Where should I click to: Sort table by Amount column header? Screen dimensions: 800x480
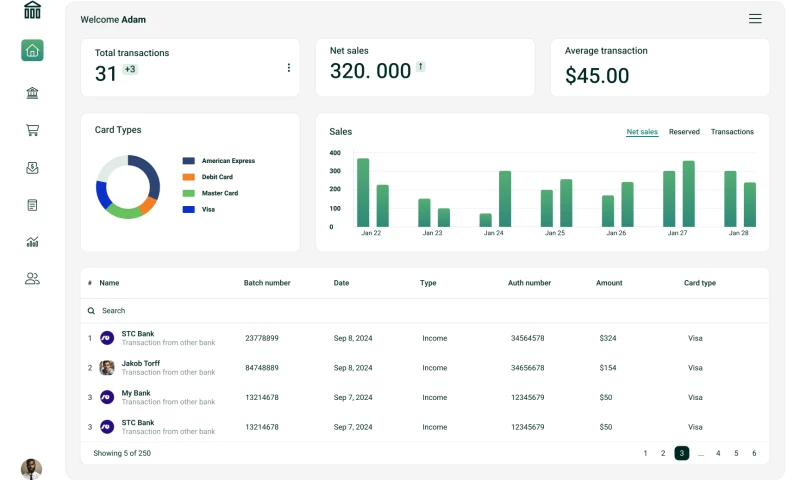(x=609, y=283)
